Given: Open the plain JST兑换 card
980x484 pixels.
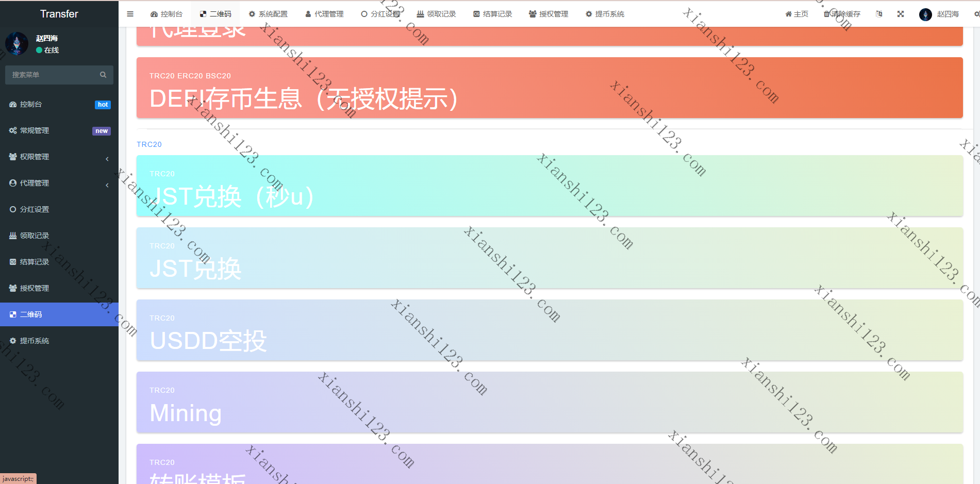Looking at the screenshot, I should [550, 258].
